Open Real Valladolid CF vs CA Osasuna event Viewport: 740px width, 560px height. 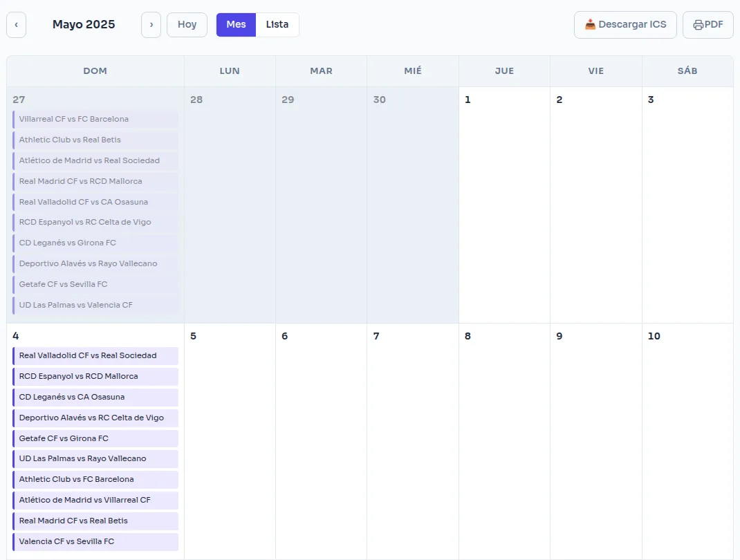click(x=95, y=202)
